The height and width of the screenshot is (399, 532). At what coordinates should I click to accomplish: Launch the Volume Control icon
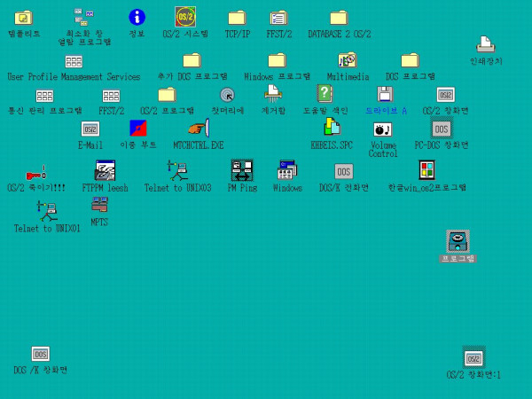coord(383,129)
